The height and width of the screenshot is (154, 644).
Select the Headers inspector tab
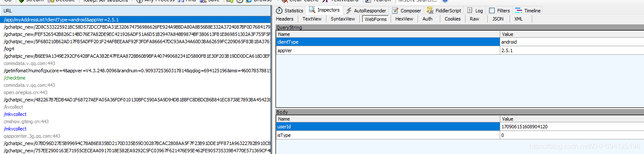point(285,19)
